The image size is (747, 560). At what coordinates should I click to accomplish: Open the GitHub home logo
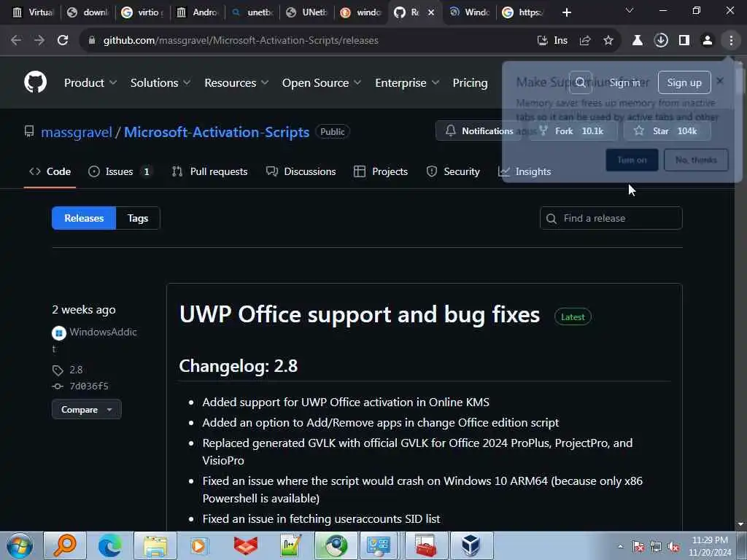(35, 82)
